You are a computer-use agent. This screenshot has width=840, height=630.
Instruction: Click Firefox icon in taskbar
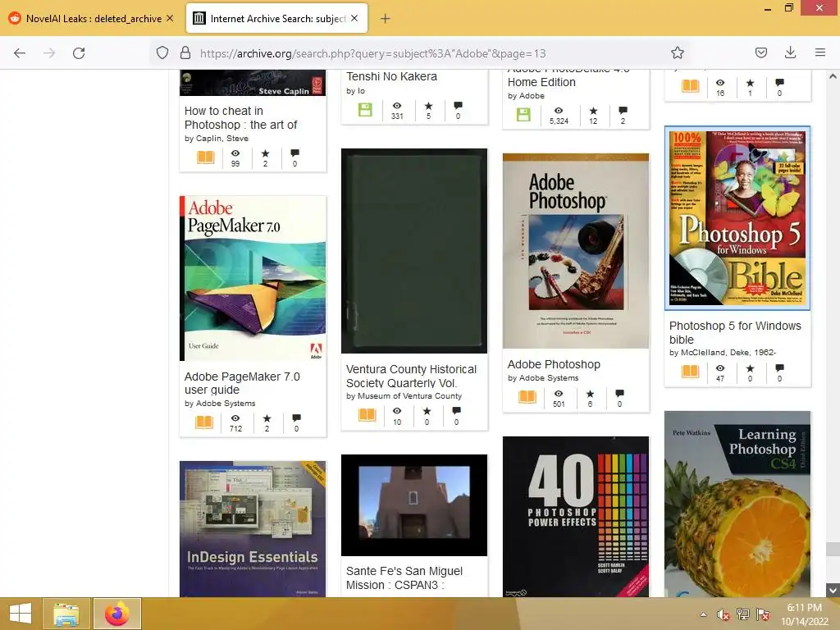(x=117, y=614)
